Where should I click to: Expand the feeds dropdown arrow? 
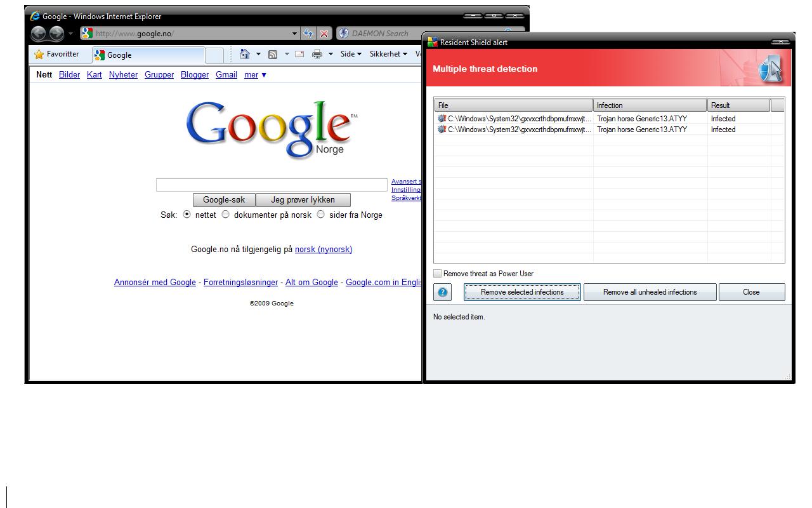[287, 55]
